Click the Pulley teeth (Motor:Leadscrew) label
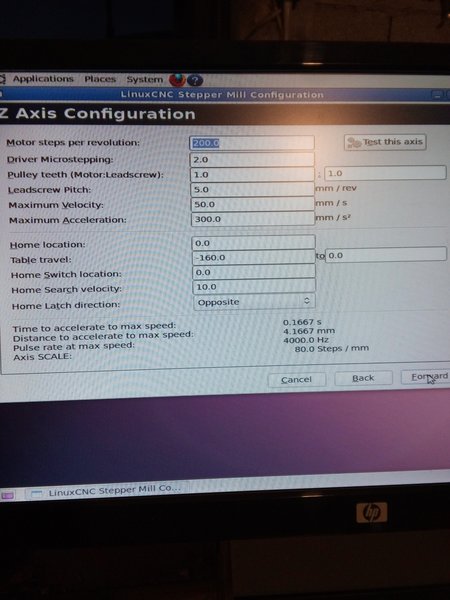The height and width of the screenshot is (600, 450). click(x=85, y=175)
